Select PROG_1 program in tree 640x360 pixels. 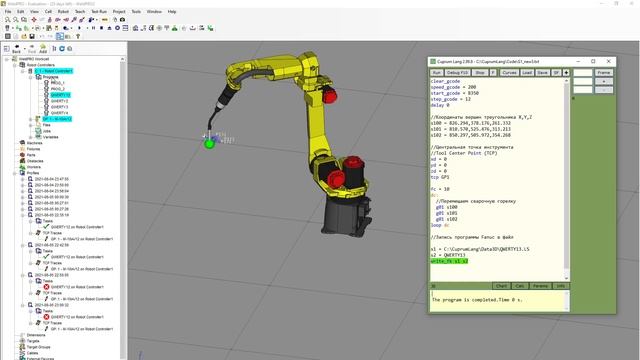coord(57,83)
